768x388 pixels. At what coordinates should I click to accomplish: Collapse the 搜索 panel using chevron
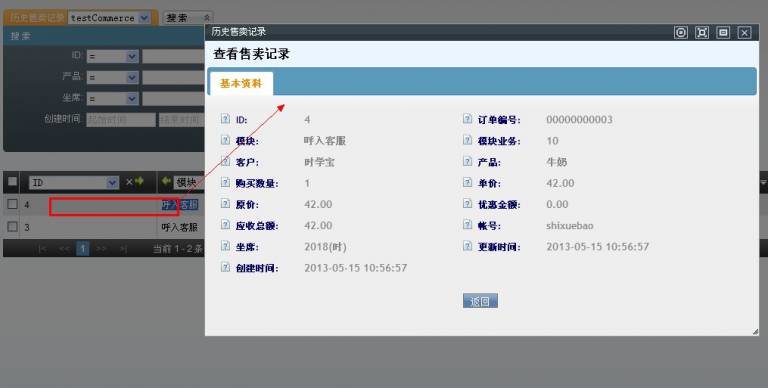[207, 18]
